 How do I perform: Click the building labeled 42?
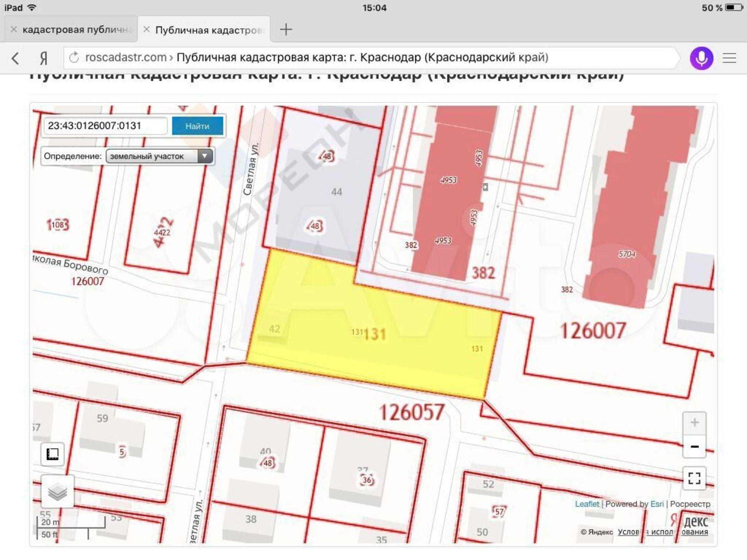274,329
